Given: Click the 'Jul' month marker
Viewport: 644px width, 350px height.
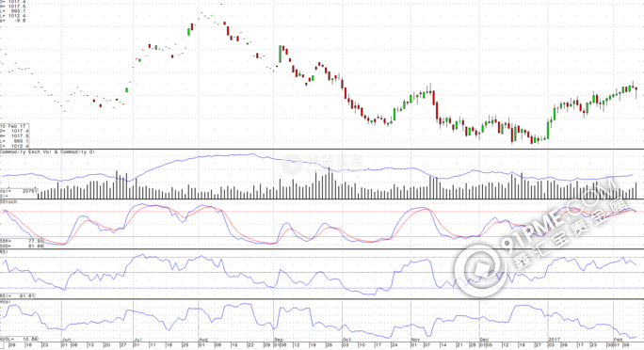Looking at the screenshot, I should point(137,341).
